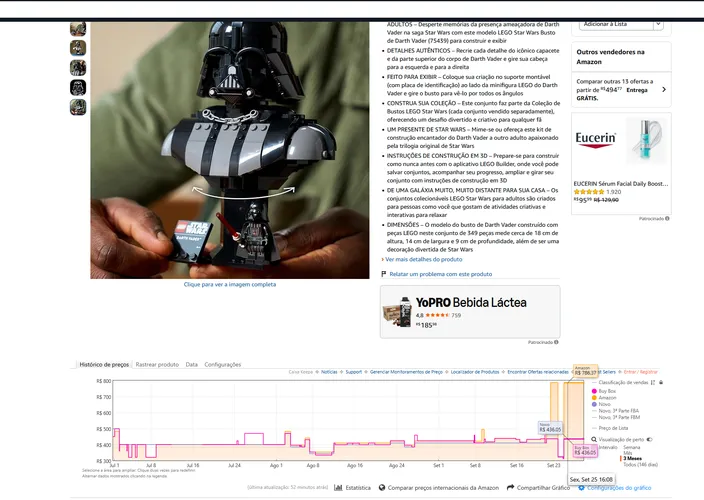
Task: Click the Configurações do gráfico text
Action: pyautogui.click(x=619, y=488)
